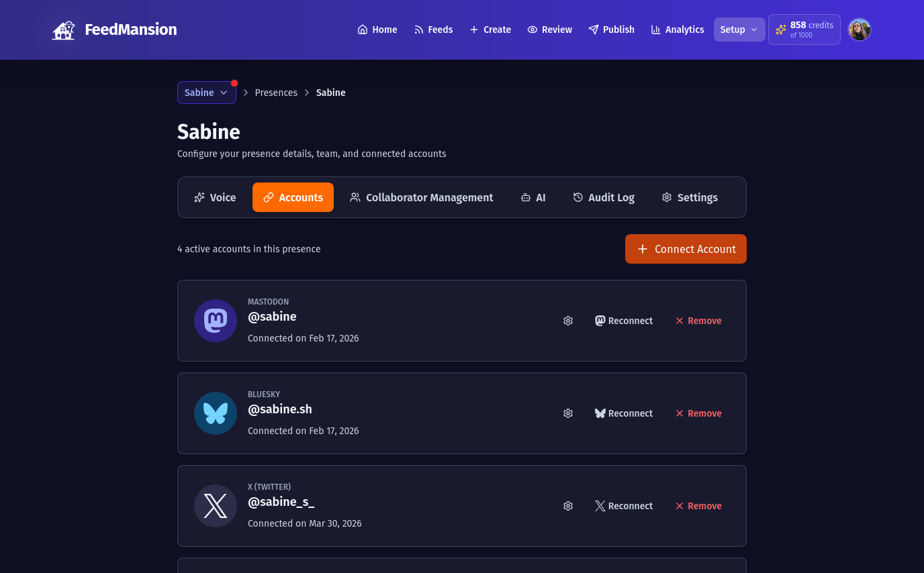Click the Analytics bar chart icon

coord(656,30)
